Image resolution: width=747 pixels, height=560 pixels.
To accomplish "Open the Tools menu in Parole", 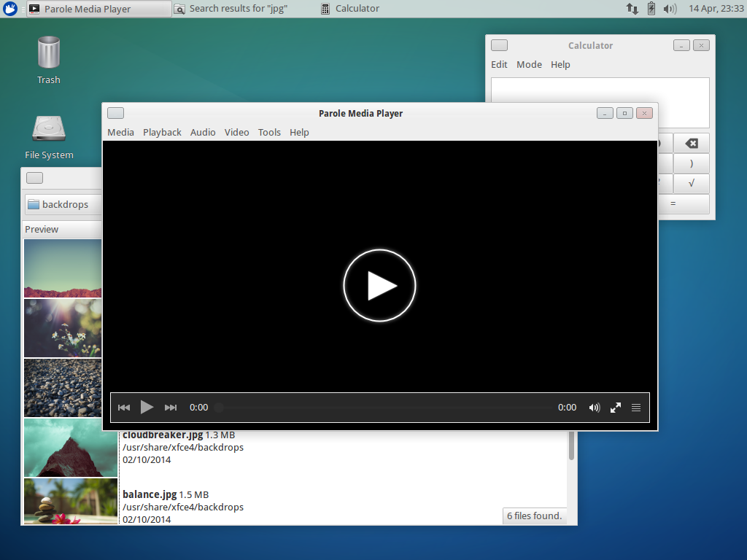I will (x=269, y=132).
